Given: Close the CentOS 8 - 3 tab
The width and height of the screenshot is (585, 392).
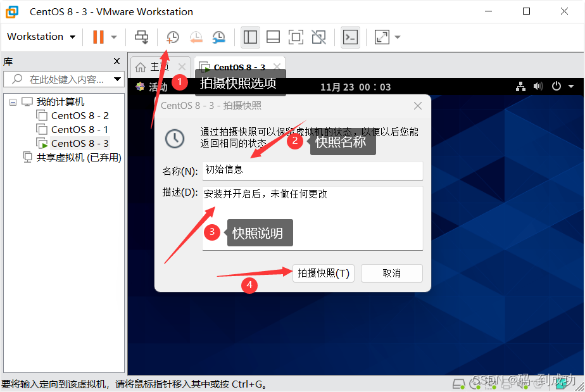Looking at the screenshot, I should pyautogui.click(x=277, y=66).
